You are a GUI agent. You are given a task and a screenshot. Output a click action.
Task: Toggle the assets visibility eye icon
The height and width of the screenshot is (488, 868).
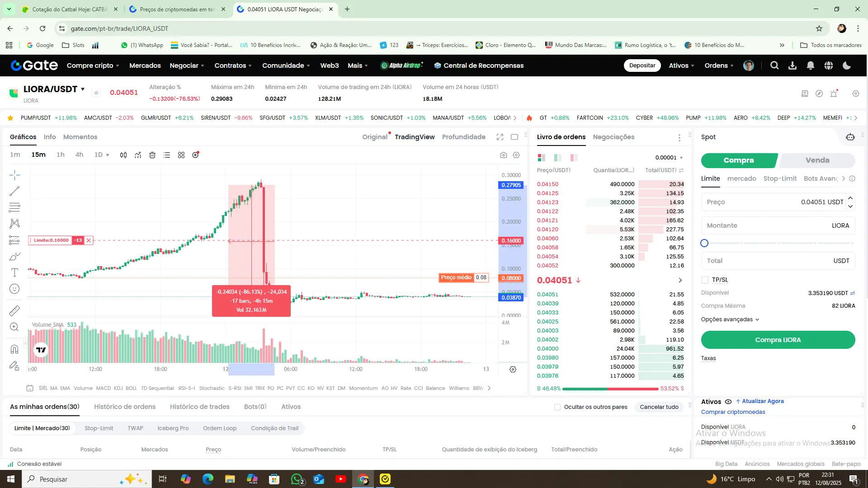click(728, 402)
